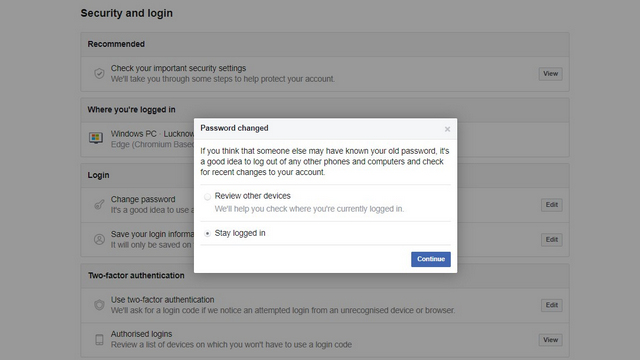View the Authorised logins list
This screenshot has height=360, width=640.
point(550,340)
